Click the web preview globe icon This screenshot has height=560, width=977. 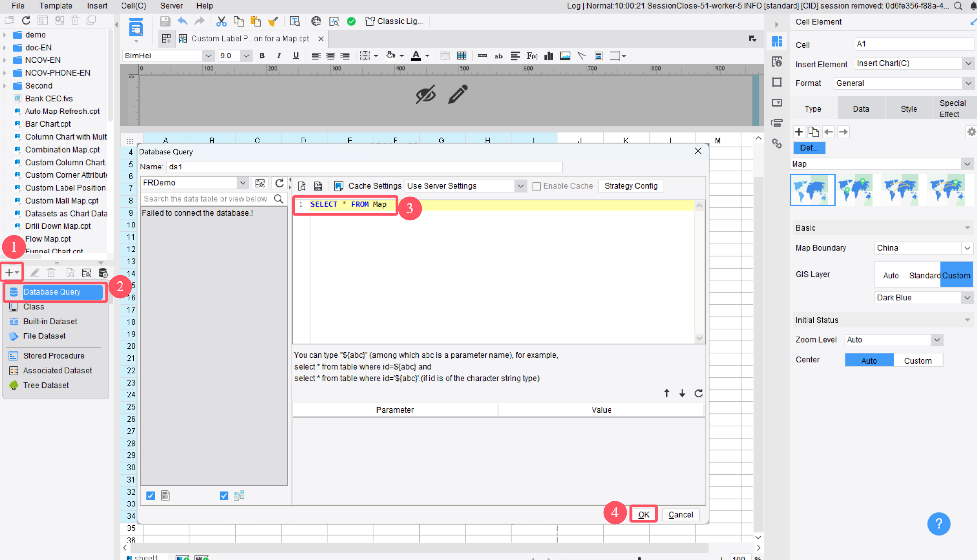point(316,21)
